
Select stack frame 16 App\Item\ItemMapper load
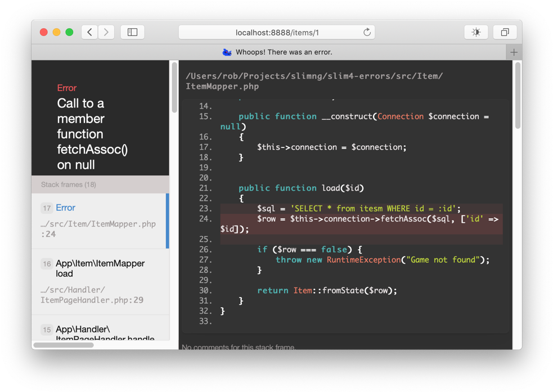click(x=100, y=282)
